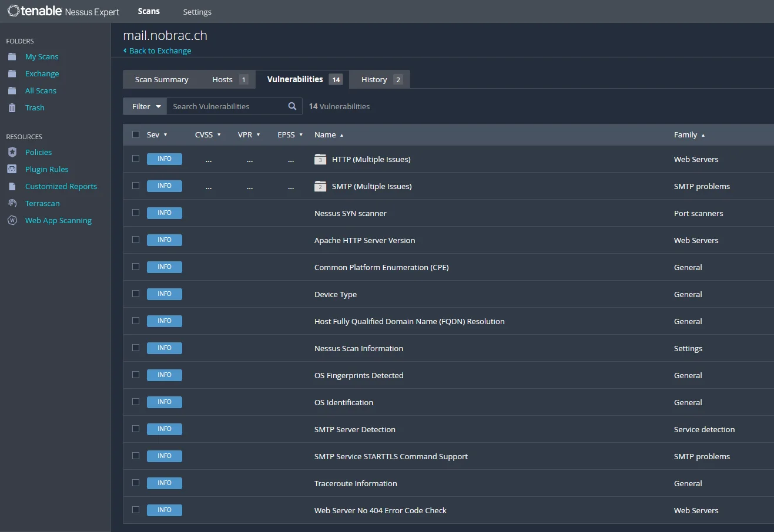Click the Web App Scanning icon
This screenshot has height=532, width=774.
(12, 220)
